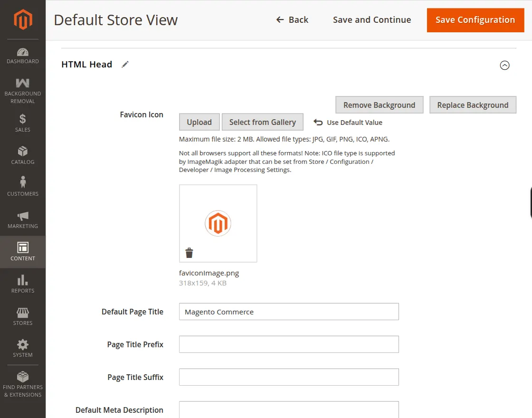
Task: Click the Catalog sidebar icon
Action: (x=22, y=152)
